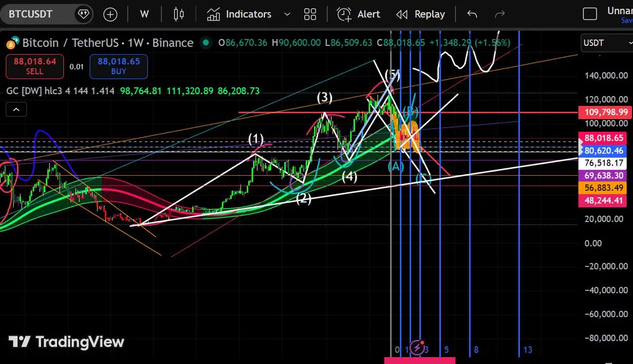Image resolution: width=633 pixels, height=364 pixels.
Task: Redo the last chart action
Action: point(500,14)
